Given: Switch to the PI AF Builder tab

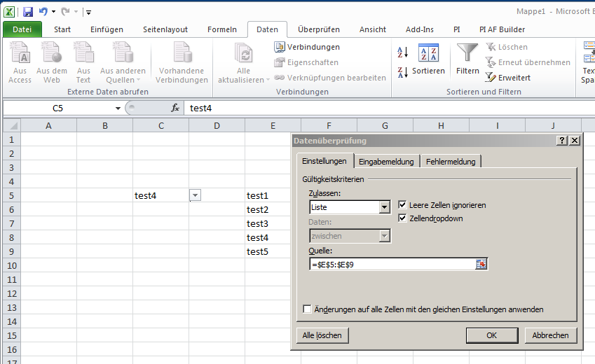Looking at the screenshot, I should (x=502, y=29).
